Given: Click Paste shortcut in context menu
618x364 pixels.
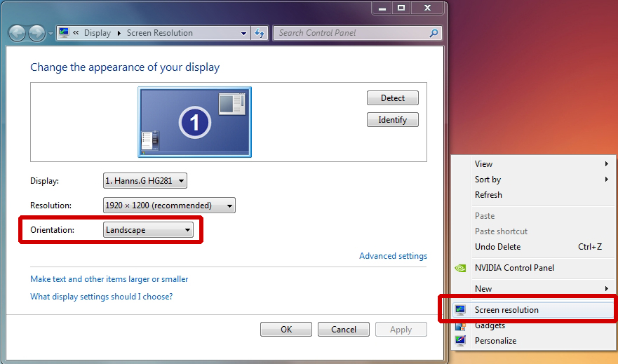Looking at the screenshot, I should click(x=534, y=231).
